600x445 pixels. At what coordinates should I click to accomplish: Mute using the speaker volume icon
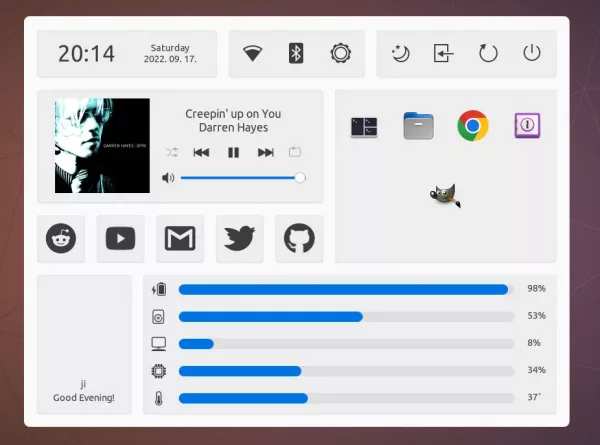168,178
